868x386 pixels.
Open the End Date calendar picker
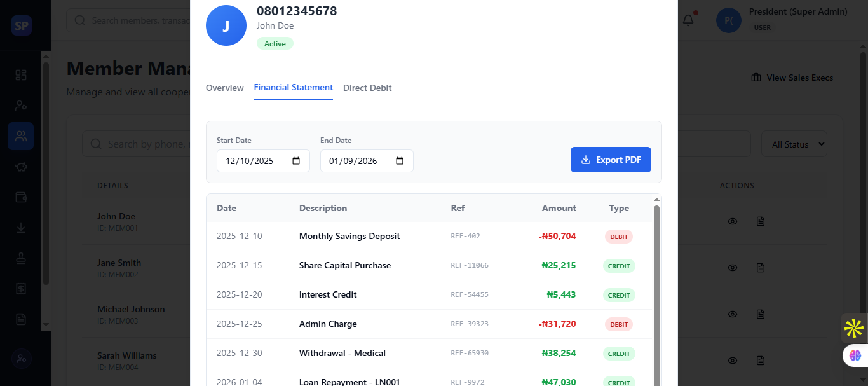click(x=400, y=161)
